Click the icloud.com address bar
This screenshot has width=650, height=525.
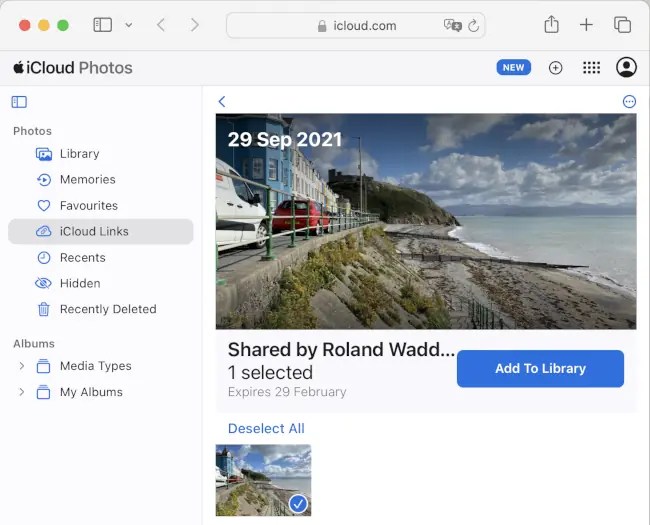pyautogui.click(x=356, y=26)
